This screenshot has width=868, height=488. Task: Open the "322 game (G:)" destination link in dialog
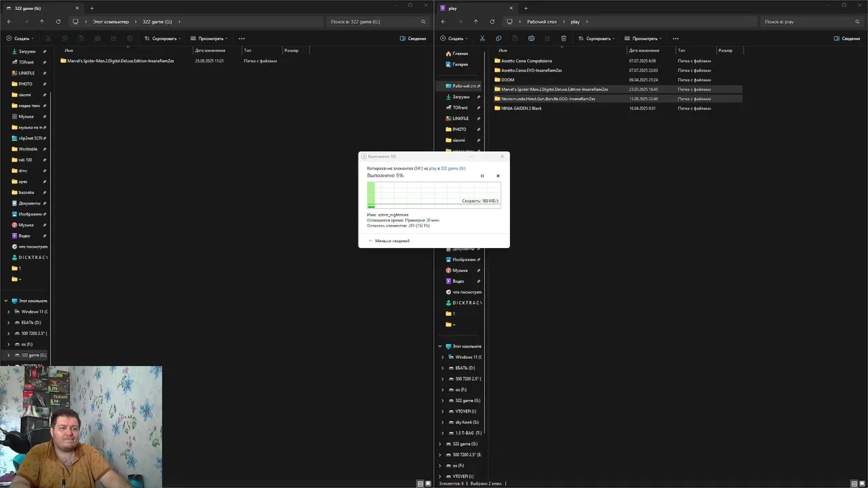[453, 168]
